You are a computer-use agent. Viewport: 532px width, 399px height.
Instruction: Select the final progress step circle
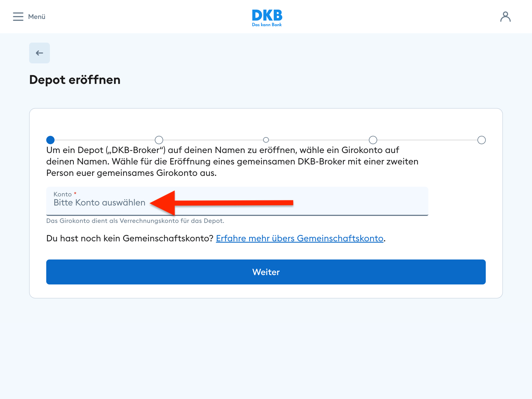click(481, 140)
